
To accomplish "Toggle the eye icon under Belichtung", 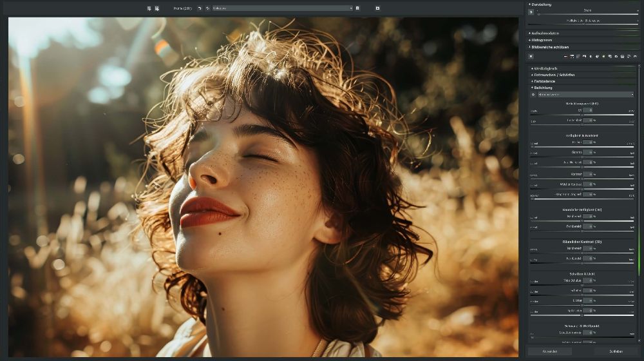I will (533, 94).
